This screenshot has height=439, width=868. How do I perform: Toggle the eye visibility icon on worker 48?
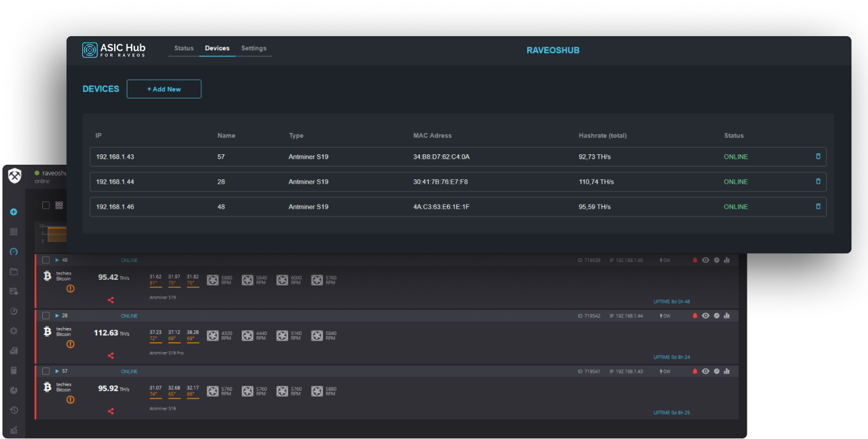706,260
